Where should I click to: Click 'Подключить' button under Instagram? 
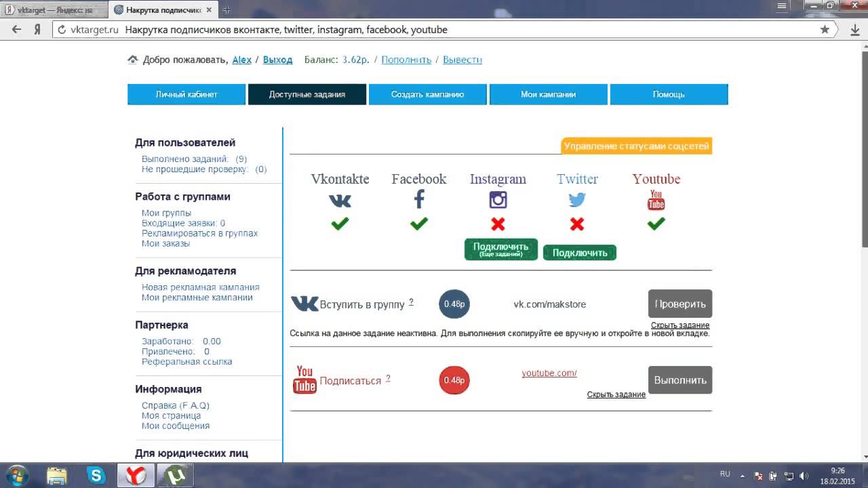pos(501,249)
